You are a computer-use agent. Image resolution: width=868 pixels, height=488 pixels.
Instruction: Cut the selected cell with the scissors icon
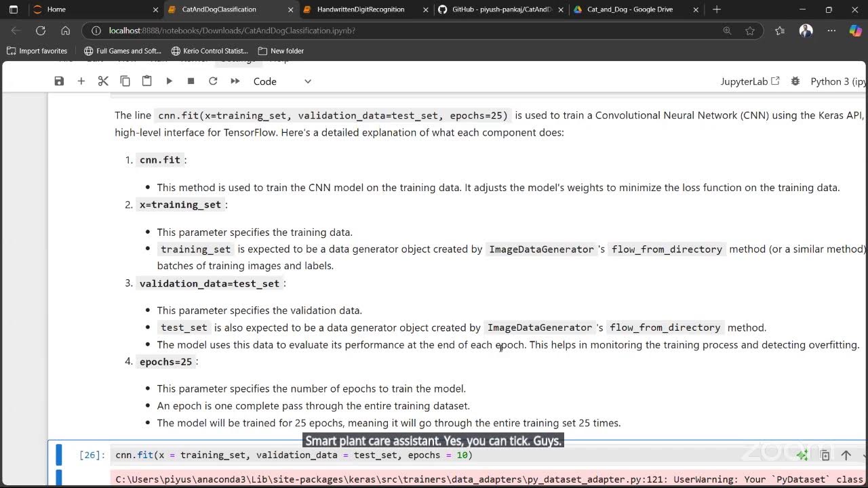pyautogui.click(x=103, y=81)
